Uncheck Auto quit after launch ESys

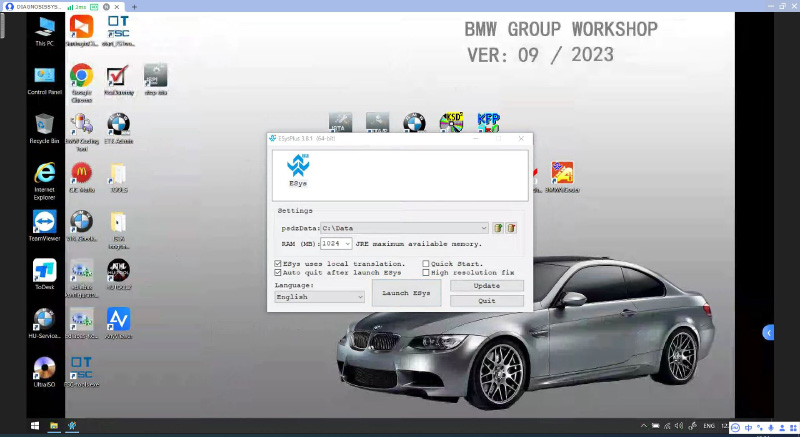(x=278, y=272)
